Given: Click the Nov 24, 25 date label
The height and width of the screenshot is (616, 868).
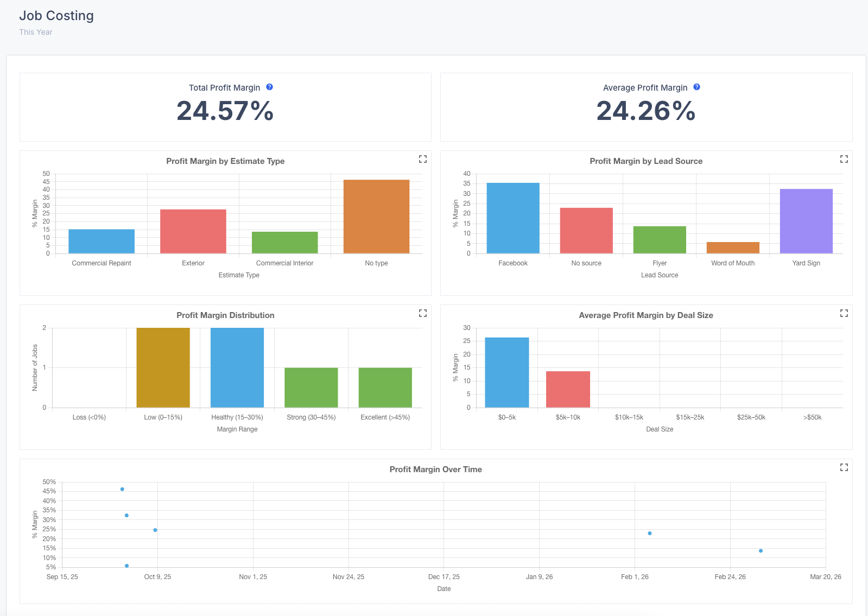Looking at the screenshot, I should tap(349, 577).
